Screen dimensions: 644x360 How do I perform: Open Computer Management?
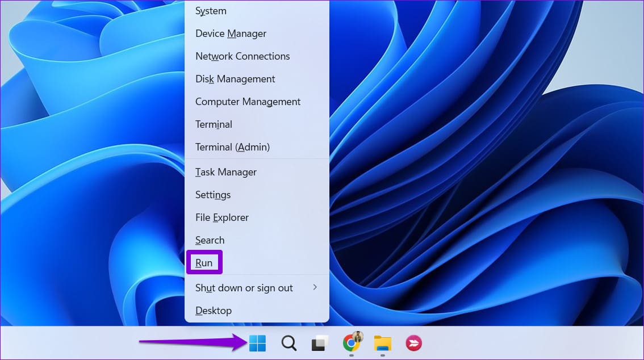(x=248, y=102)
